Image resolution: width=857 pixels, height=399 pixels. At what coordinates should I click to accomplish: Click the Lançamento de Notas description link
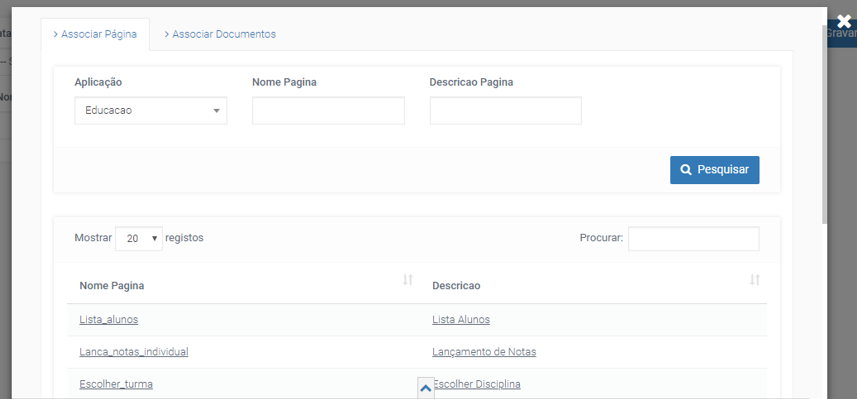[484, 351]
